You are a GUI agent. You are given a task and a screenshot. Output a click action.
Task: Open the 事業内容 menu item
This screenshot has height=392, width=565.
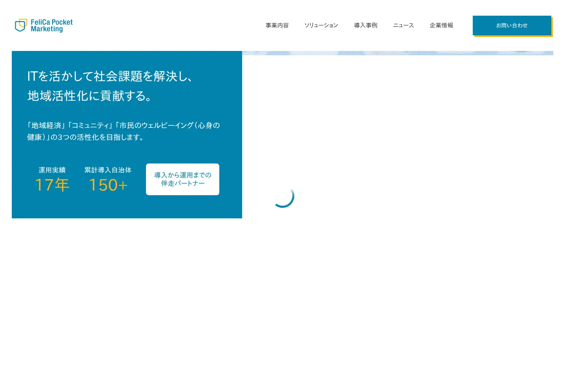(277, 25)
